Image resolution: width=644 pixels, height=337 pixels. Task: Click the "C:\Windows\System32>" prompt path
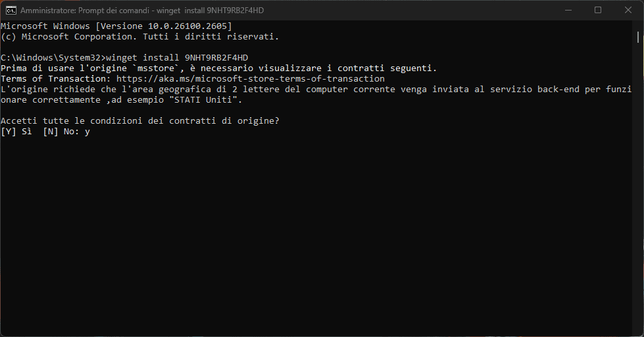pos(53,58)
